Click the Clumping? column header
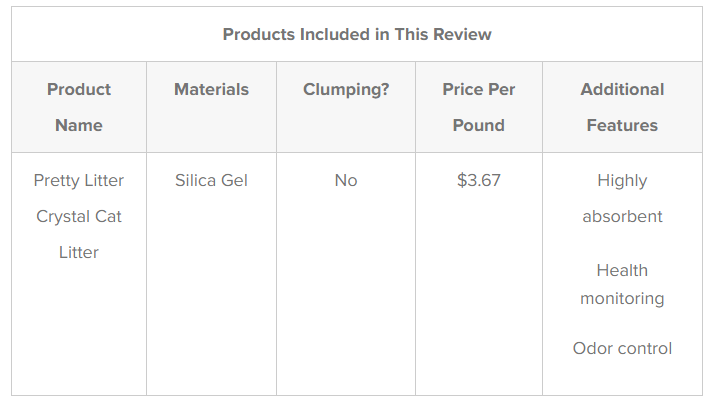This screenshot has height=404, width=714. point(346,90)
